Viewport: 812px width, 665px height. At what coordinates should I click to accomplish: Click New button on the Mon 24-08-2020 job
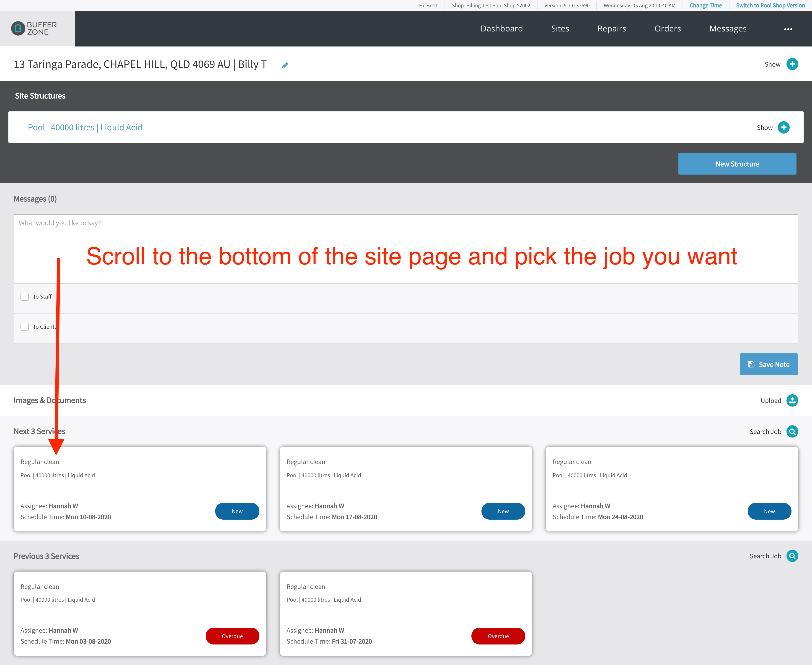[x=769, y=511]
